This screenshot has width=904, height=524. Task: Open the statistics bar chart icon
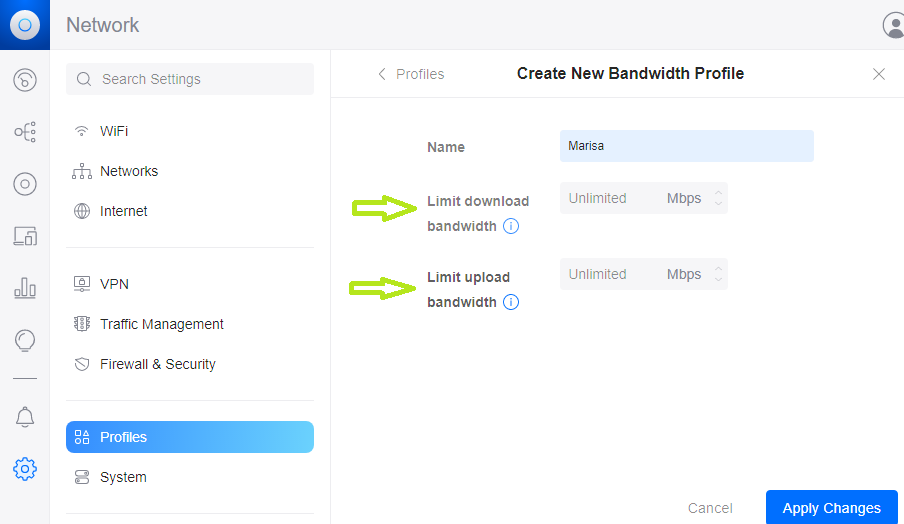(x=25, y=289)
